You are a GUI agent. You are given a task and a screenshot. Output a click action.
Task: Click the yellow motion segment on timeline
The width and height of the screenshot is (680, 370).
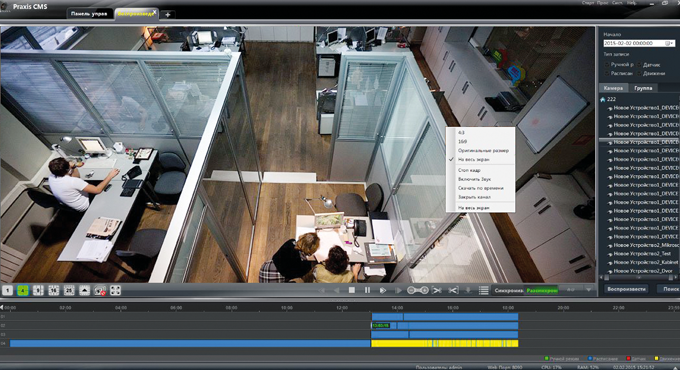pyautogui.click(x=445, y=344)
